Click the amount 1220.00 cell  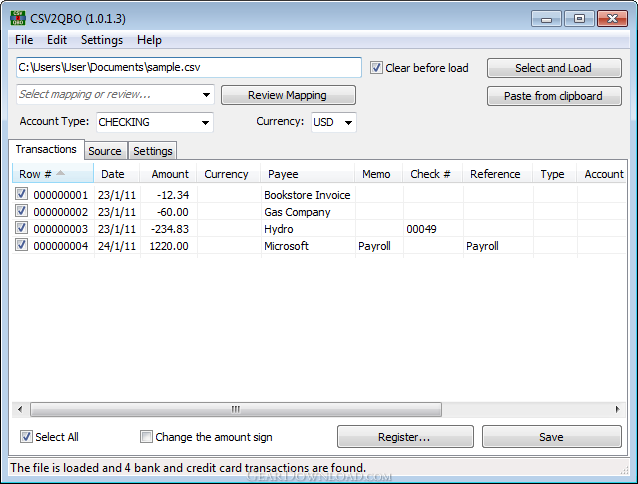[168, 246]
